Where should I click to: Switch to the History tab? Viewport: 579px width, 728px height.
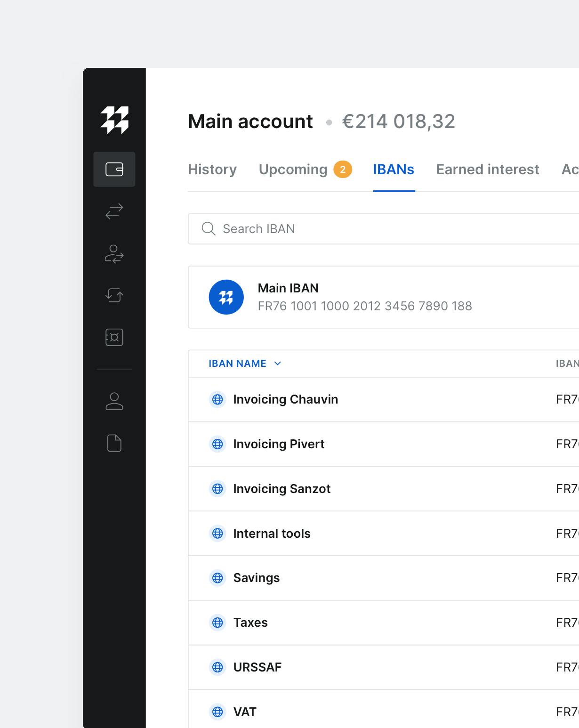pos(212,170)
